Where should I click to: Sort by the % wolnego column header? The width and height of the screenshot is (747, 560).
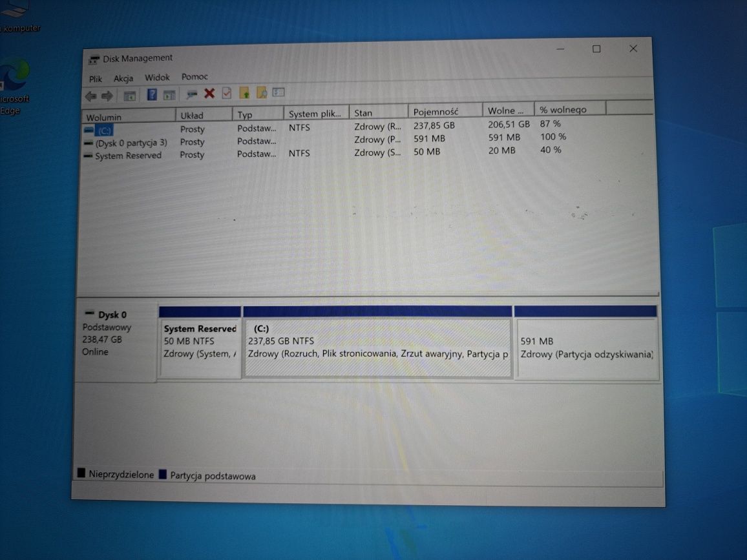(570, 110)
